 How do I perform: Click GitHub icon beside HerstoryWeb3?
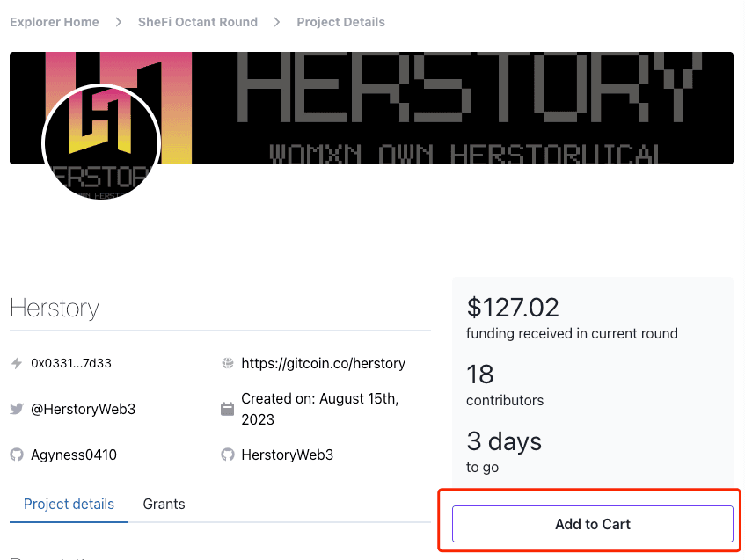[x=228, y=455]
